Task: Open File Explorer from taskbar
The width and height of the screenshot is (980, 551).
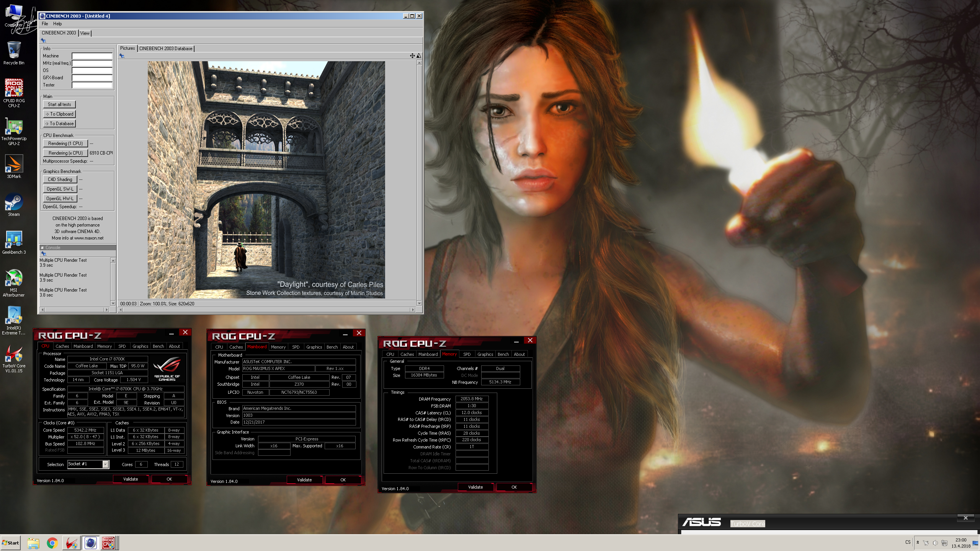Action: [x=33, y=543]
